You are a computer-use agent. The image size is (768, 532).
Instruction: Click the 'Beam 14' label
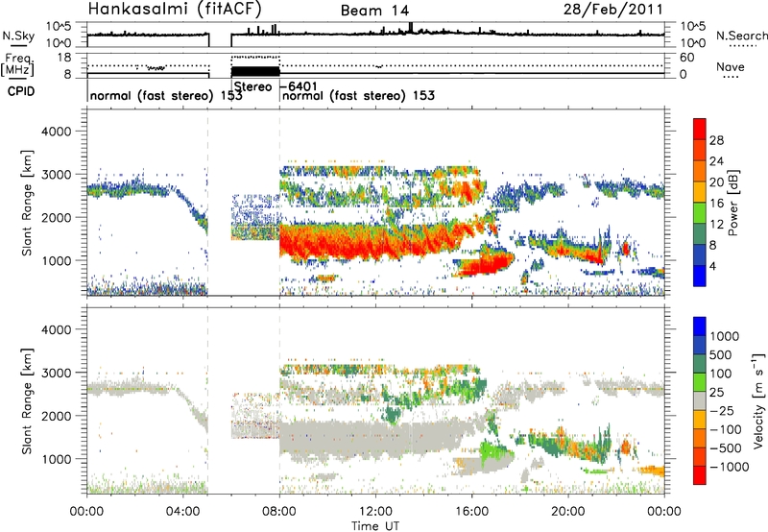374,11
